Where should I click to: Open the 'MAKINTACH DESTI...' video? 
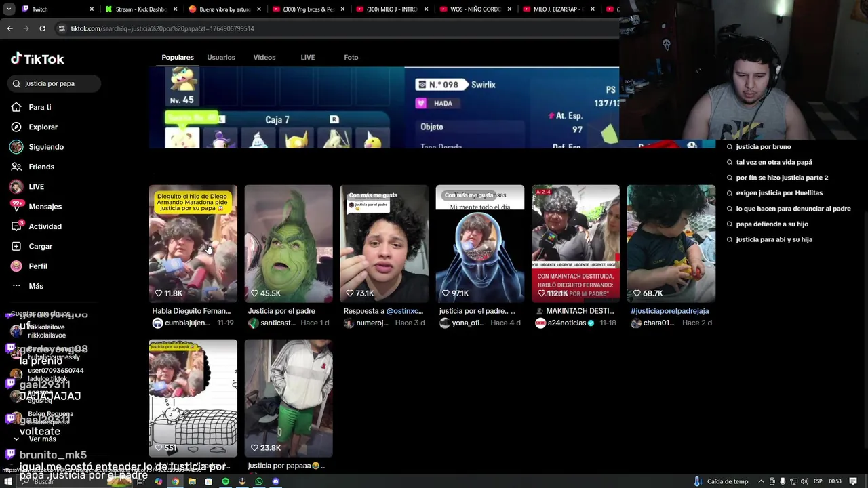[575, 243]
